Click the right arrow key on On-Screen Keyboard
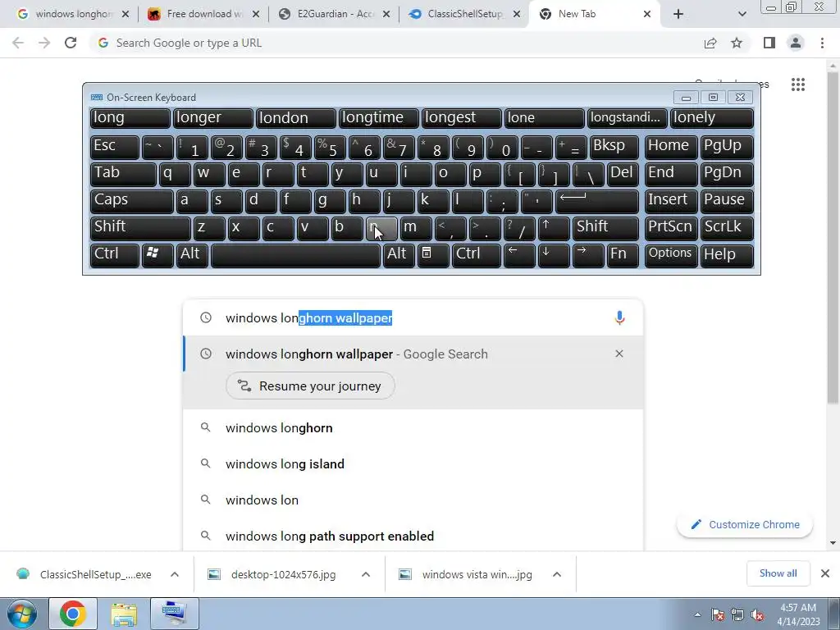Image resolution: width=840 pixels, height=630 pixels. (x=587, y=256)
